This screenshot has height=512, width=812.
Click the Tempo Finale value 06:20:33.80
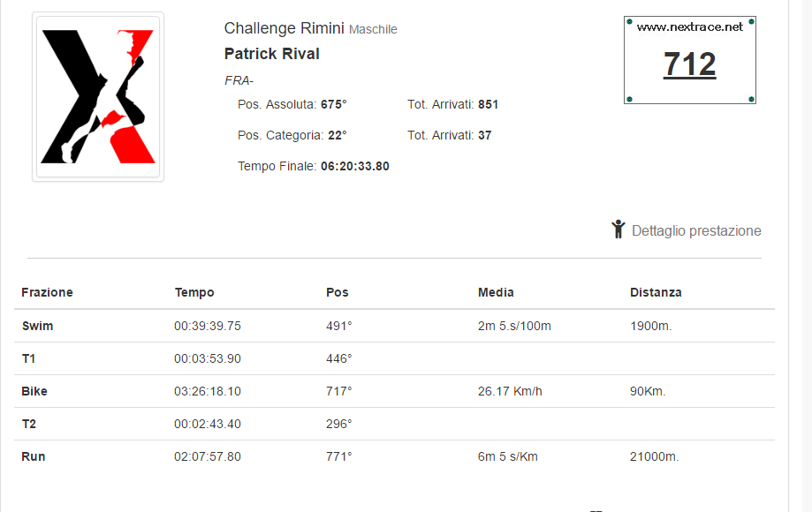354,166
